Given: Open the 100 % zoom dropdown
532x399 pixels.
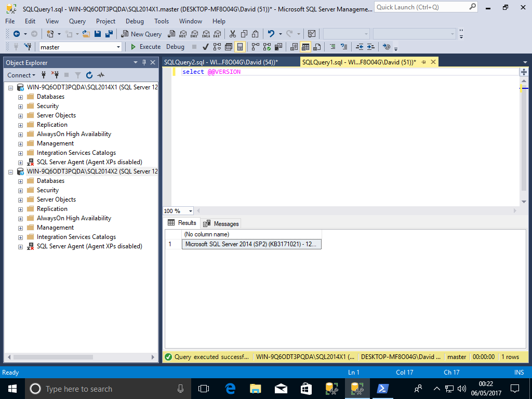Looking at the screenshot, I should click(191, 211).
